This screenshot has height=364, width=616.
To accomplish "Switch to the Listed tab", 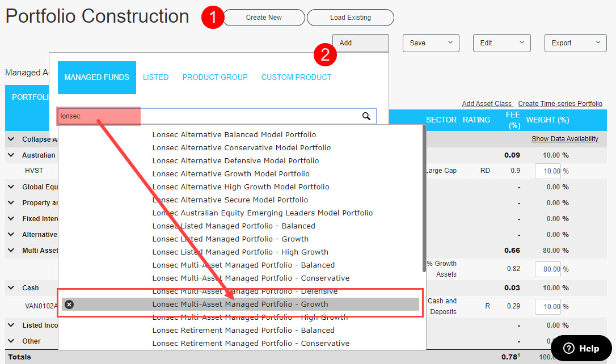I will pos(155,77).
